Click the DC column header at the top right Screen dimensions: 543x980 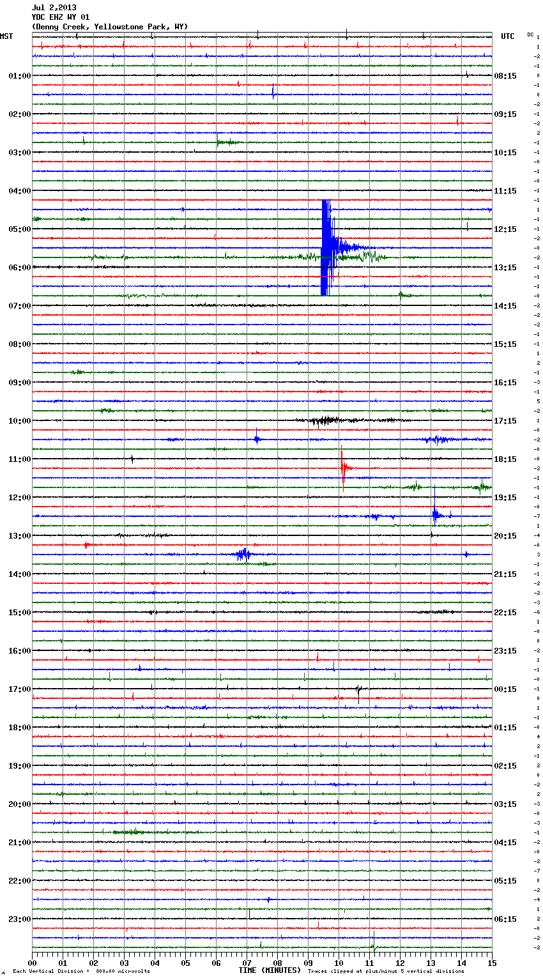point(530,34)
